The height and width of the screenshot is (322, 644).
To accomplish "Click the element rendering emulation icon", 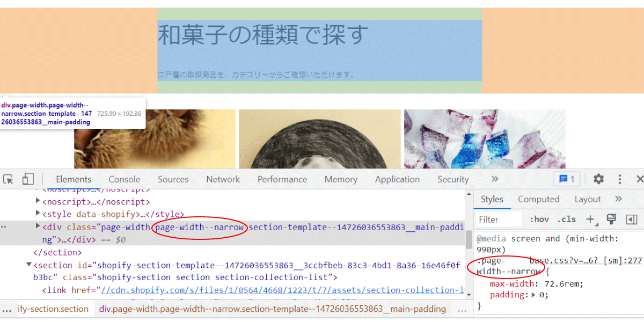I will pyautogui.click(x=611, y=219).
